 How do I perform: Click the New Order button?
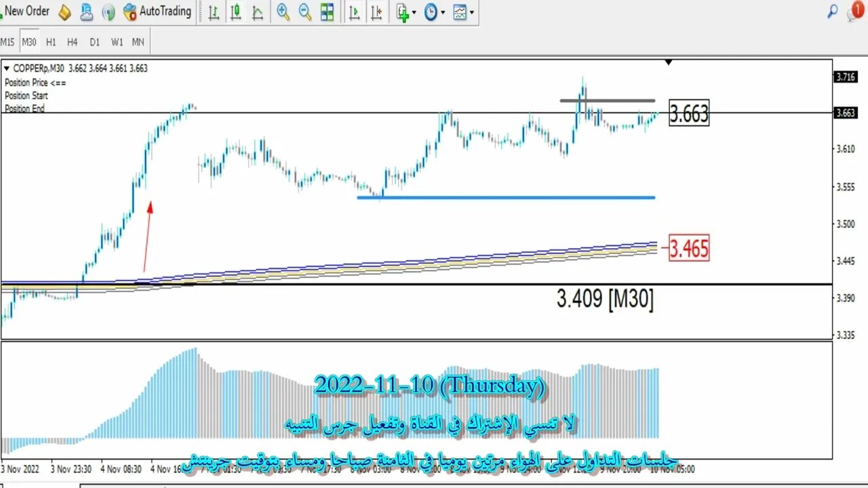tap(26, 11)
